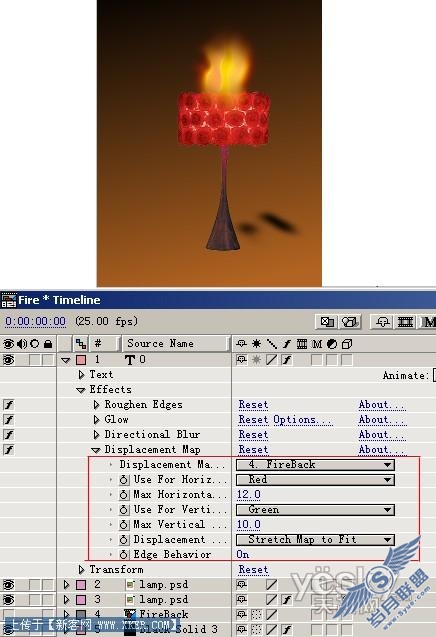
Task: Click the Edge Behavior stopwatch icon
Action: [x=124, y=555]
